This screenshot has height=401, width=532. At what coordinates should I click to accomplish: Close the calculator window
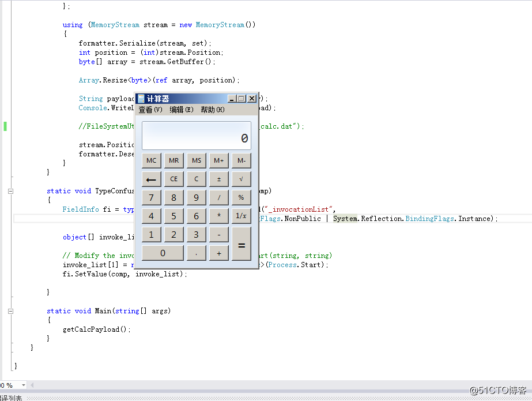point(252,99)
